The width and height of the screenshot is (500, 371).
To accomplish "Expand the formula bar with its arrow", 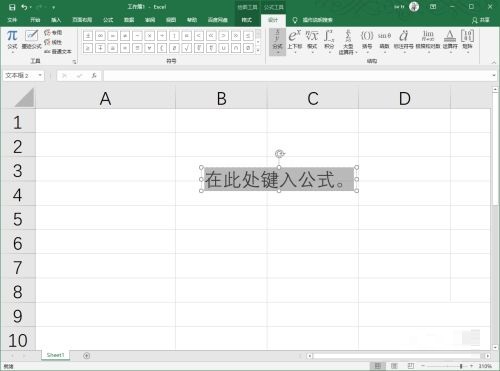I will (x=494, y=75).
